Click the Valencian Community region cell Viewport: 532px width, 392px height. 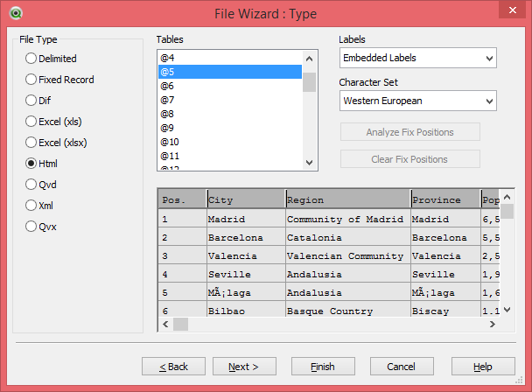348,255
